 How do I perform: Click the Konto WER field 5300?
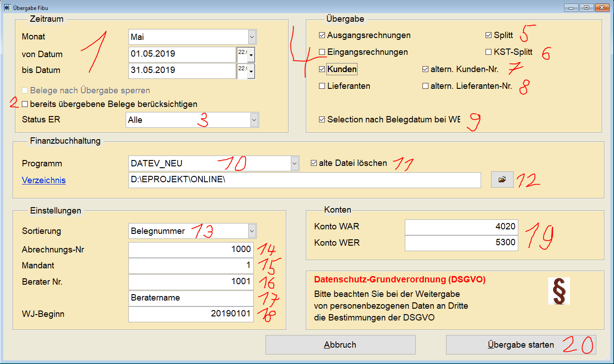click(x=461, y=243)
